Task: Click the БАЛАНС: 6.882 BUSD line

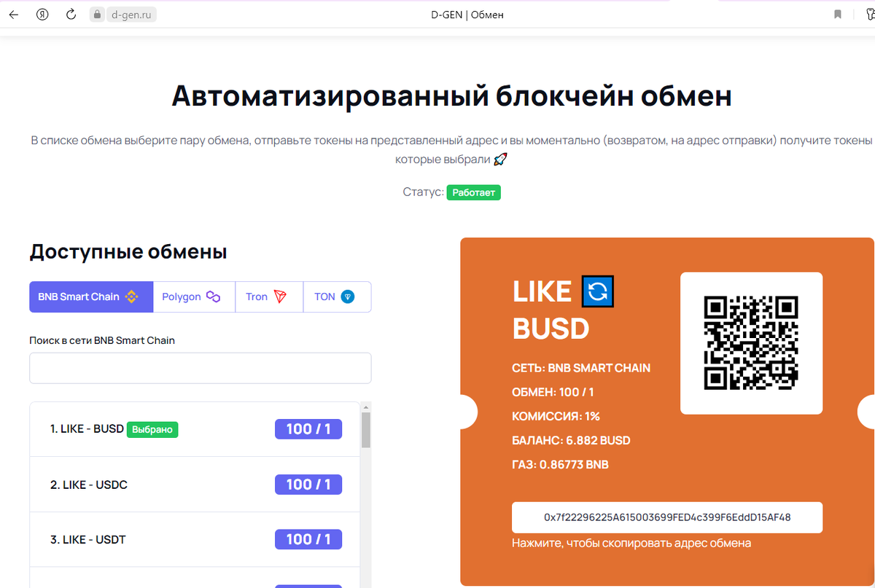Action: [571, 441]
